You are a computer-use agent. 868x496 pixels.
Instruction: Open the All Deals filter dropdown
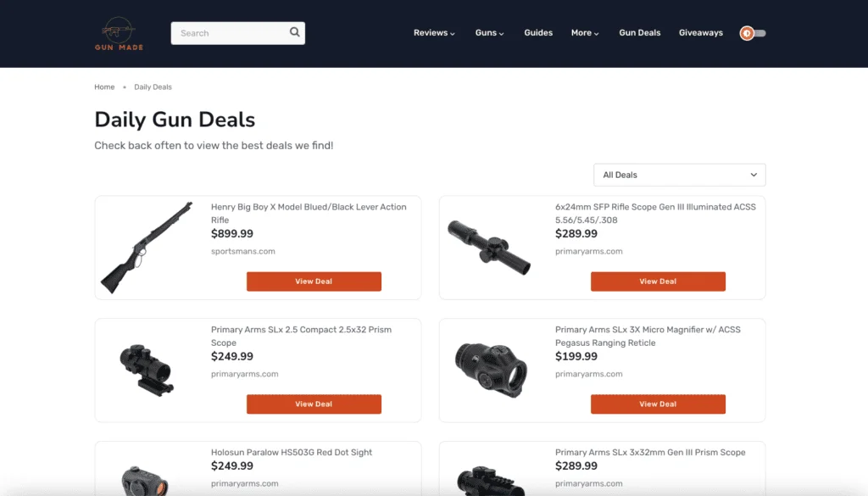pyautogui.click(x=679, y=175)
